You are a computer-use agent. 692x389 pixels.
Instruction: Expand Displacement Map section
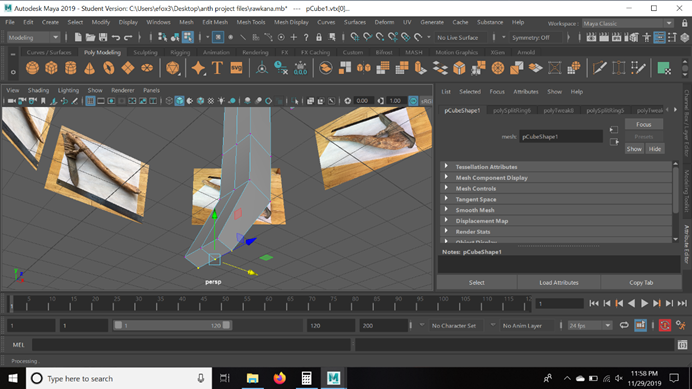pos(556,221)
